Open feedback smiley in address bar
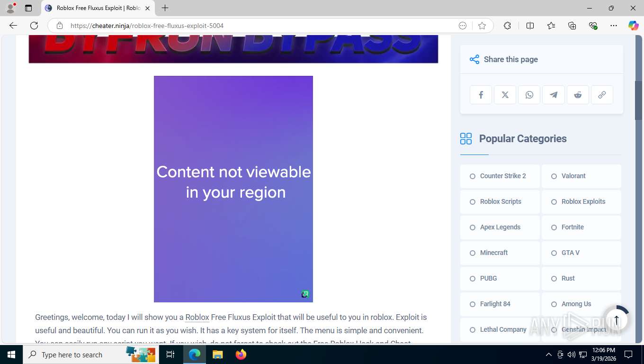 pyautogui.click(x=463, y=26)
